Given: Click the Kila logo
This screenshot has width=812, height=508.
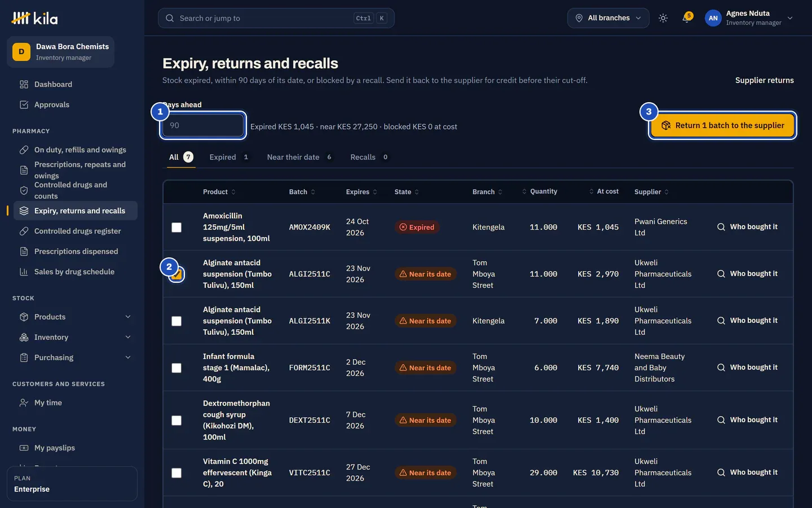Looking at the screenshot, I should tap(35, 19).
